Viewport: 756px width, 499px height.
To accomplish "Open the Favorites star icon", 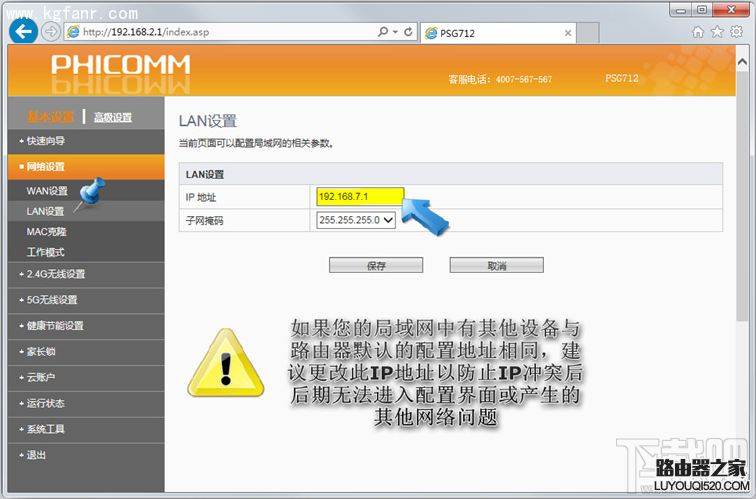I will pyautogui.click(x=717, y=32).
